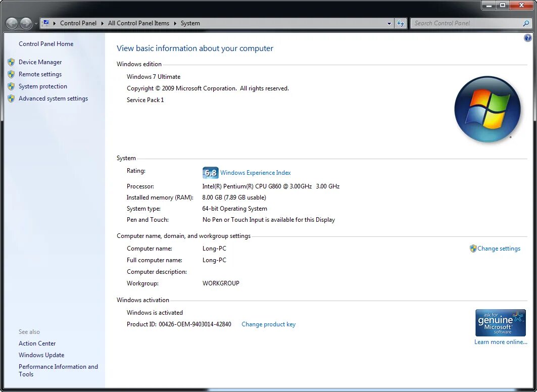Image resolution: width=537 pixels, height=392 pixels.
Task: Open the address bar history dropdown
Action: click(x=389, y=23)
